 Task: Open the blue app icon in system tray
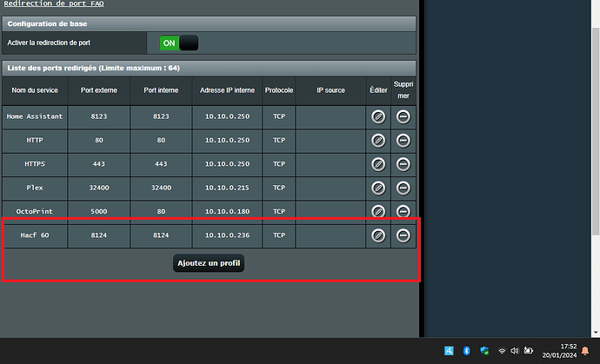449,350
